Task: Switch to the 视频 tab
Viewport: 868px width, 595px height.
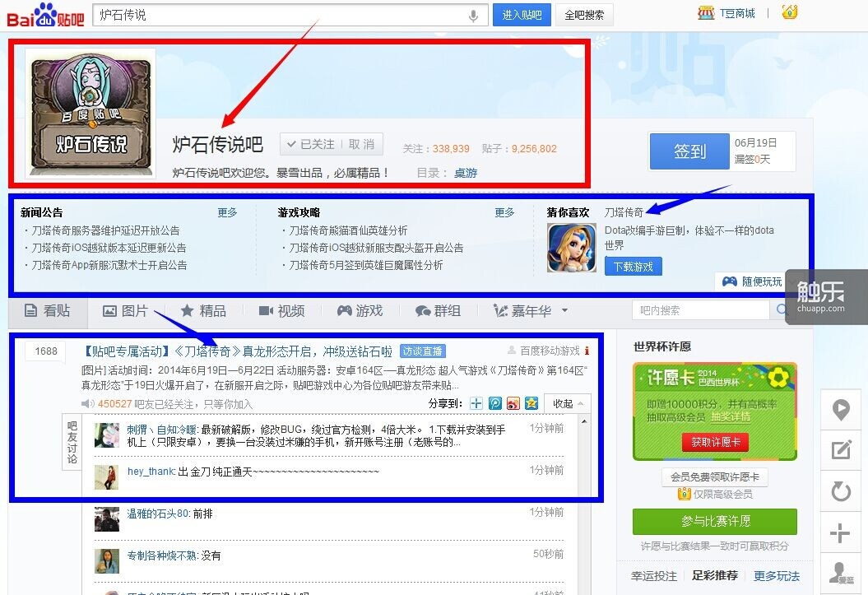Action: pyautogui.click(x=281, y=311)
